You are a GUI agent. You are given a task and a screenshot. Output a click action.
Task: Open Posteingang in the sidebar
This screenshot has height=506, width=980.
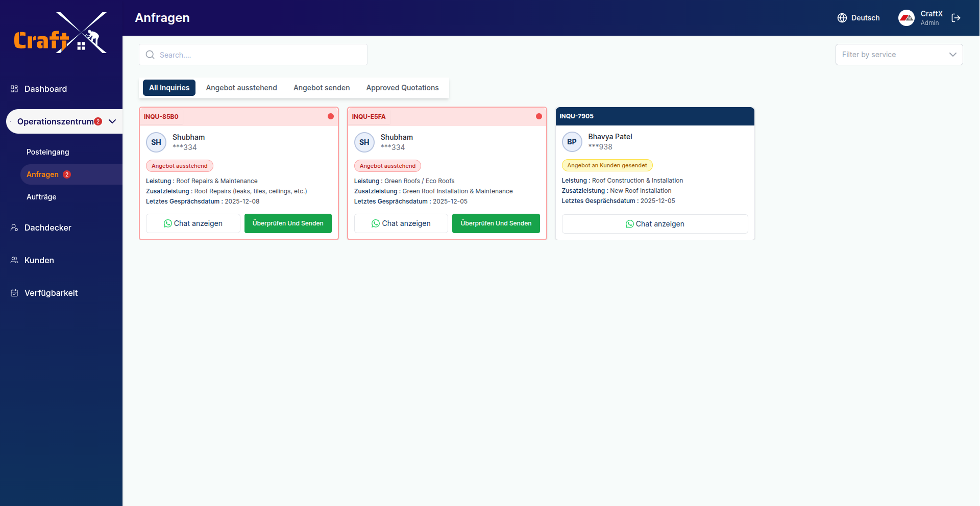coord(48,152)
